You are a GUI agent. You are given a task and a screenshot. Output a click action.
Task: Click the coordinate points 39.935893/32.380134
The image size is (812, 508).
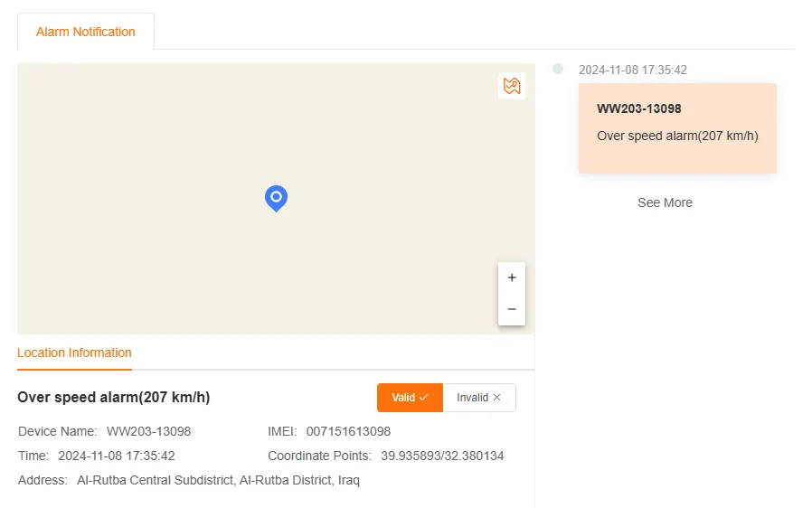point(442,456)
